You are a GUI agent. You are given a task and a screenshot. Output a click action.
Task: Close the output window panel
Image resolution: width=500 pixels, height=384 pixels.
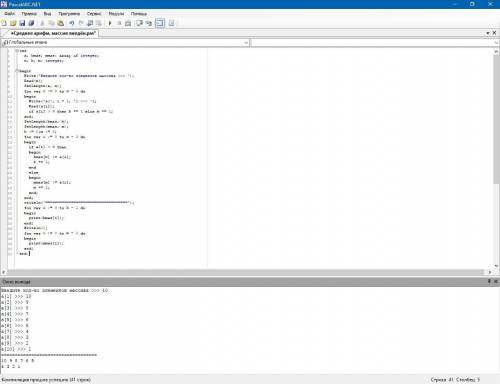tap(495, 281)
